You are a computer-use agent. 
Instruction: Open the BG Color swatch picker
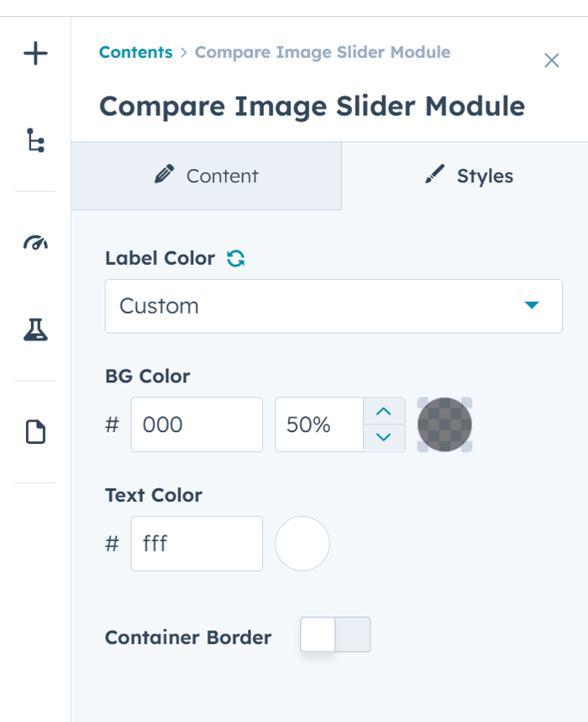(x=444, y=424)
